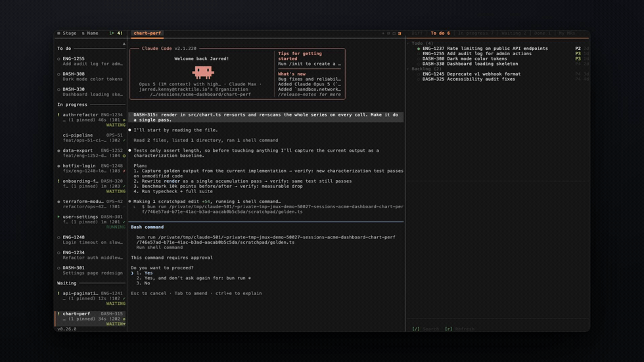
Task: Click the alert icon beside auth-refactor session
Action: 58,115
